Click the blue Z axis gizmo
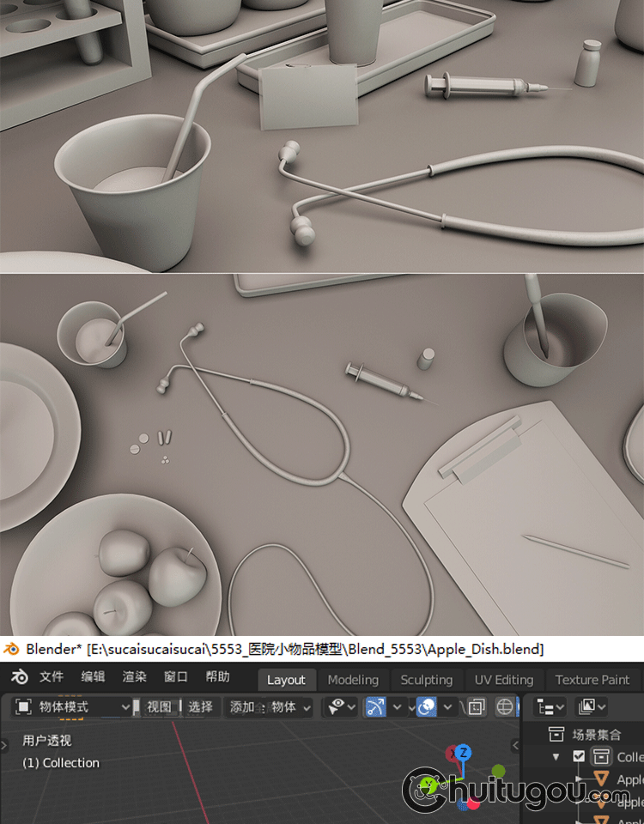Viewport: 644px width, 824px height. click(x=463, y=753)
